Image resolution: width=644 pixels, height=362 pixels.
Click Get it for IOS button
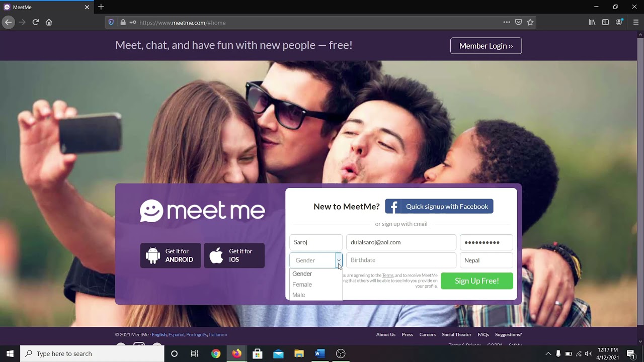click(x=234, y=255)
